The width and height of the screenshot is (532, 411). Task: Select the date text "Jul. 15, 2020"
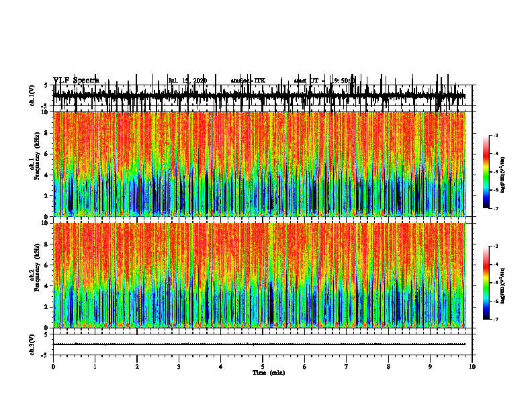187,81
